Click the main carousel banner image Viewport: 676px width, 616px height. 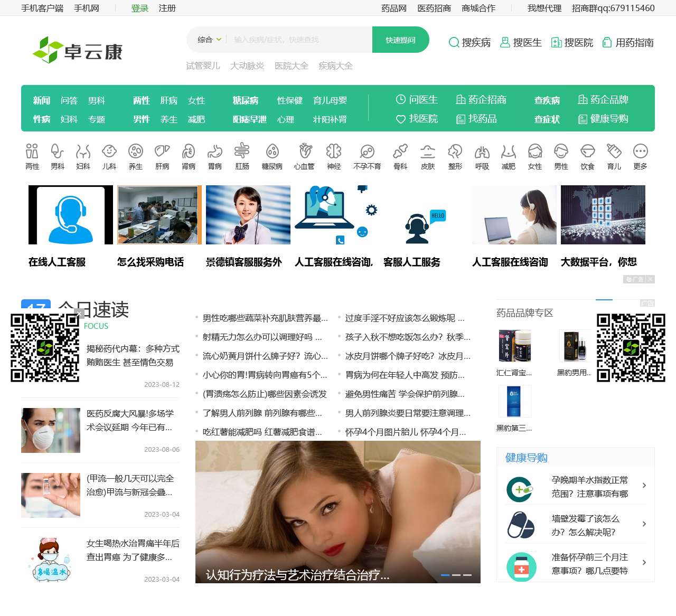tap(338, 512)
